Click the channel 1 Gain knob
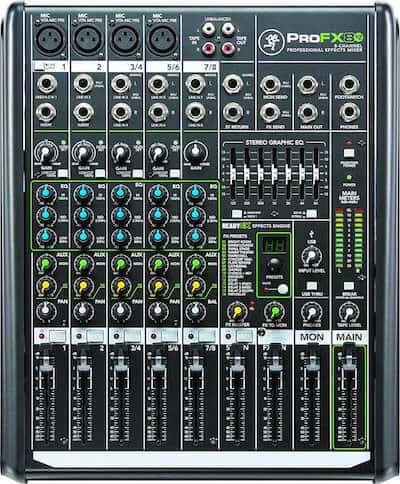The height and width of the screenshot is (484, 400). 47,152
